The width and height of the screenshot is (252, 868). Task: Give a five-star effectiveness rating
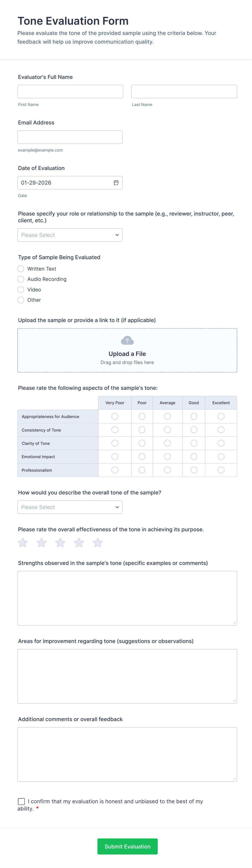[98, 542]
